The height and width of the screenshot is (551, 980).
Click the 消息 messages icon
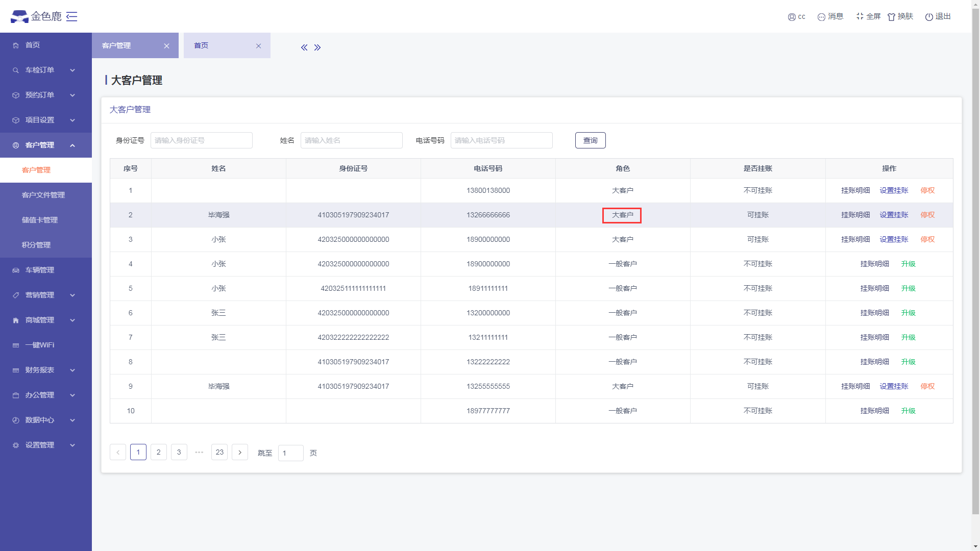click(x=821, y=17)
